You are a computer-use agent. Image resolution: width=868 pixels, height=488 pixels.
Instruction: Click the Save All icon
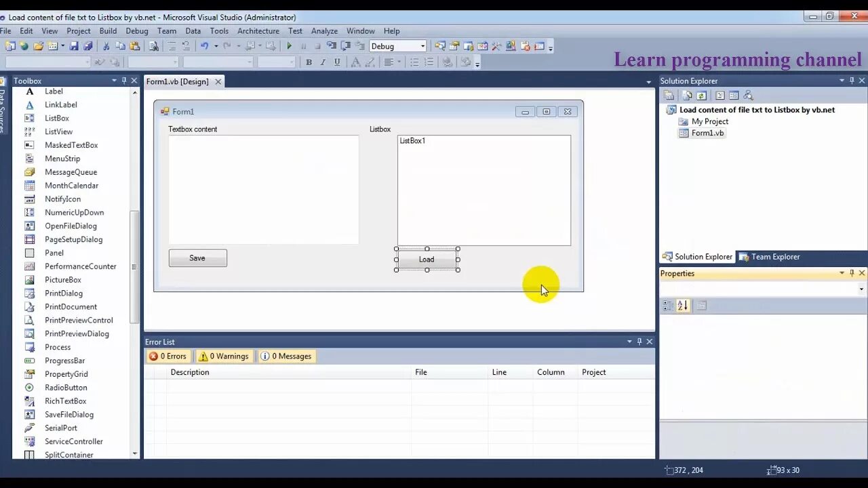coord(87,46)
